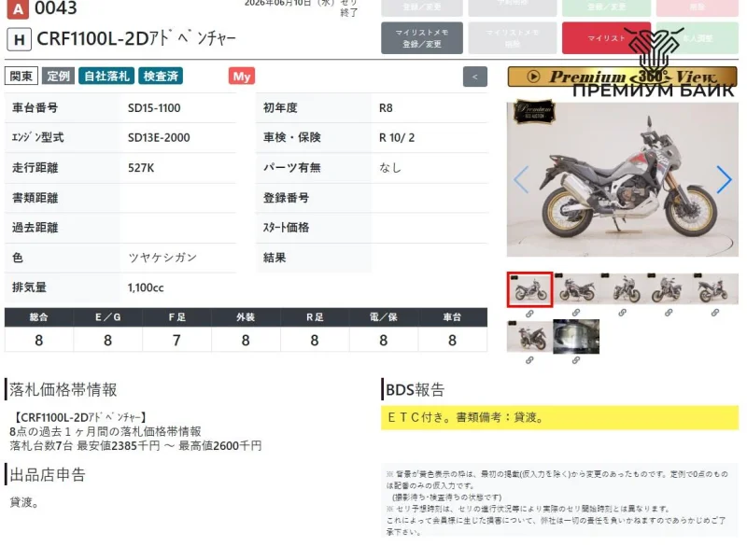
Task: Click the 関東 region tag
Action: tap(21, 77)
